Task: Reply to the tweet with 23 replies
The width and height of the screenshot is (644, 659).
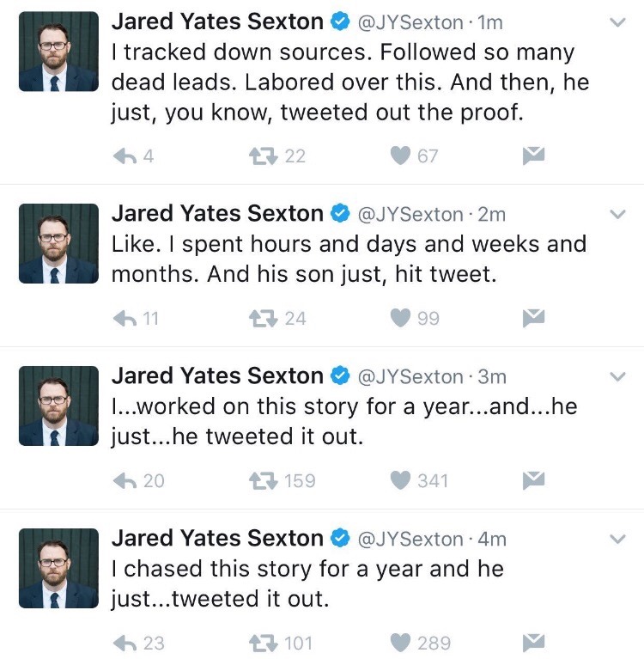Action: click(x=125, y=643)
